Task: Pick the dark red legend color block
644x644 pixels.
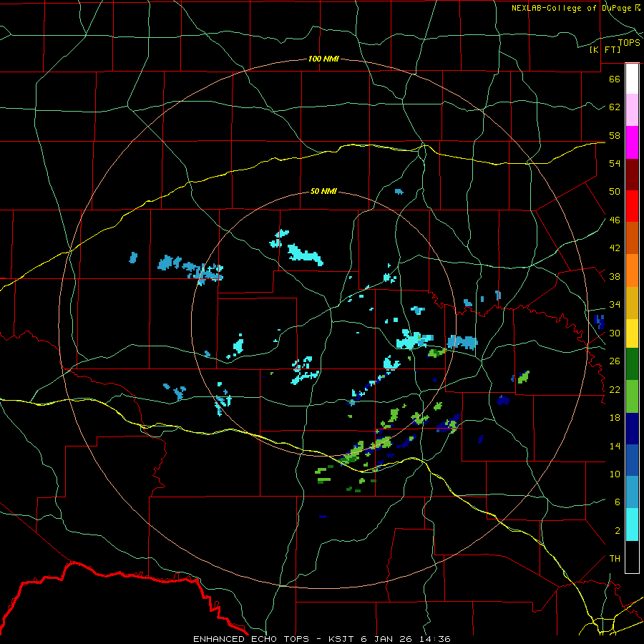Action: (632, 174)
